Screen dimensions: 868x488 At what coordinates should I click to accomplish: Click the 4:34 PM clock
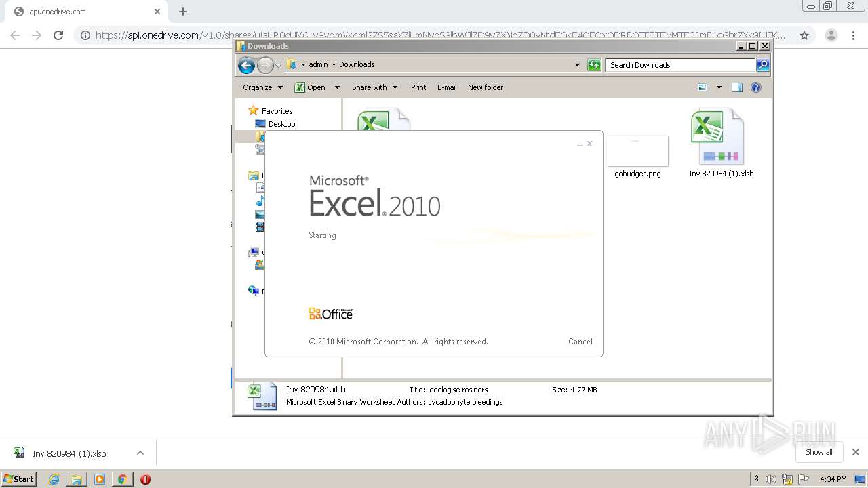click(x=833, y=479)
